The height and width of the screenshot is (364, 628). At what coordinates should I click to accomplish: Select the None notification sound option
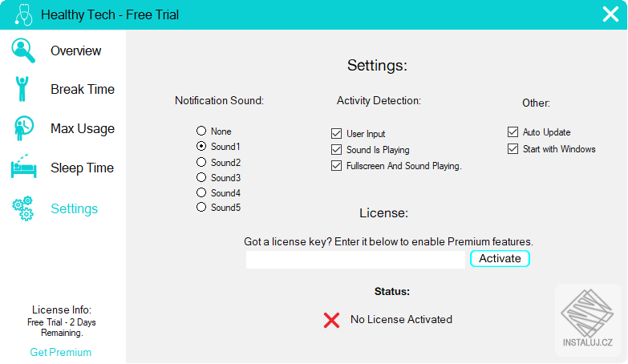tap(201, 131)
